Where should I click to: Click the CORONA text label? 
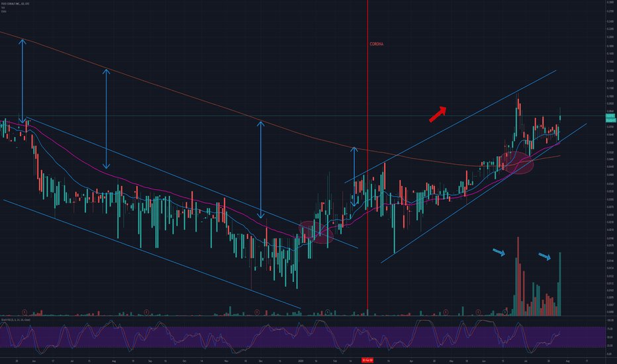pos(376,44)
